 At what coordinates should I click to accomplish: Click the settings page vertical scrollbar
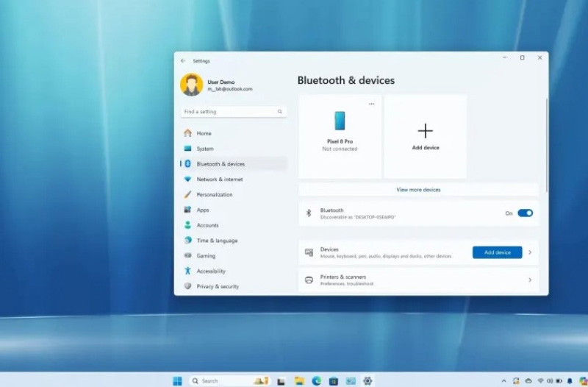(547, 145)
